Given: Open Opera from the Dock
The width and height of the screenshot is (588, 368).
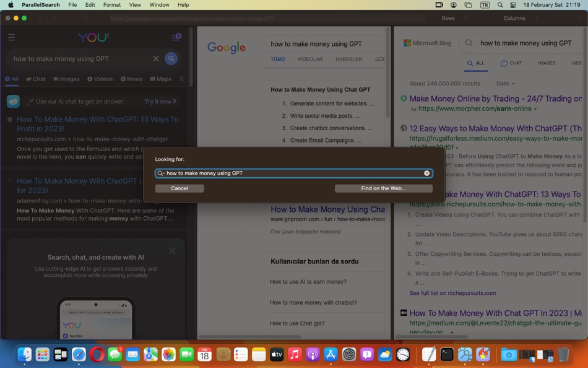Looking at the screenshot, I should [x=97, y=354].
